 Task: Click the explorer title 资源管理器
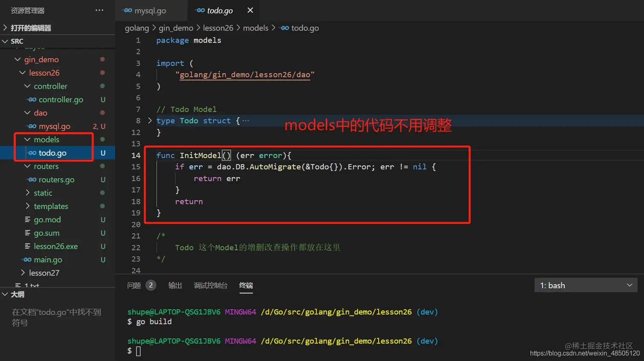(28, 10)
